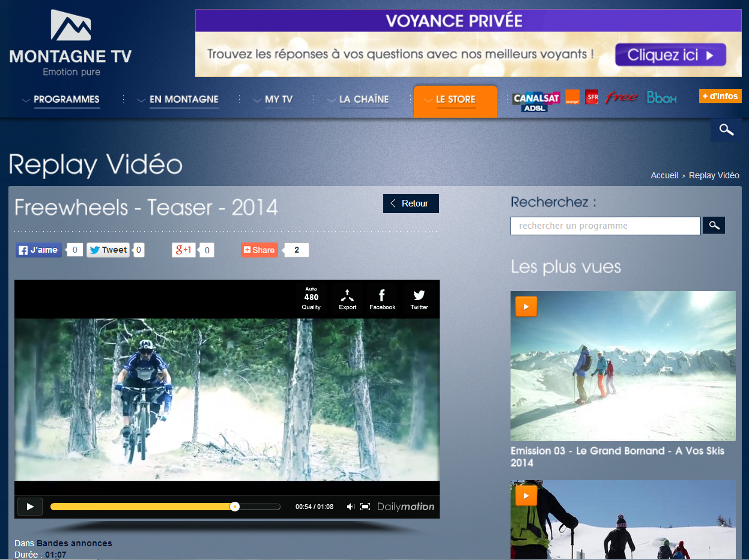Click the Montagne TV logo
The image size is (749, 560).
(x=70, y=43)
